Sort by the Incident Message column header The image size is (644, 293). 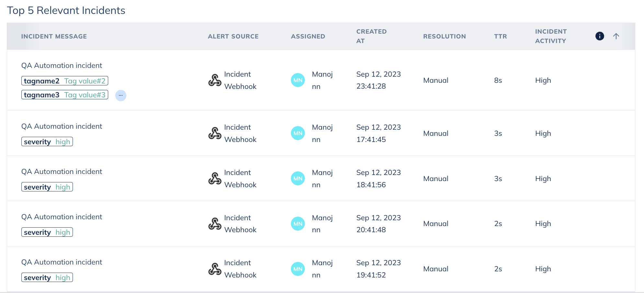tap(54, 36)
